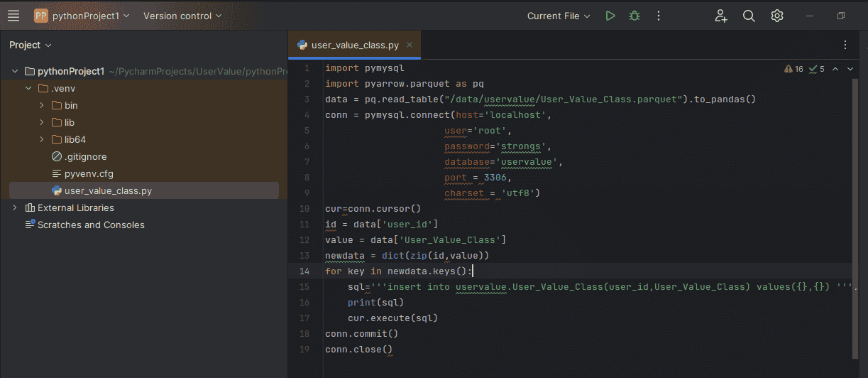The image size is (868, 378).
Task: Open the Code With Me icon
Action: pyautogui.click(x=721, y=16)
